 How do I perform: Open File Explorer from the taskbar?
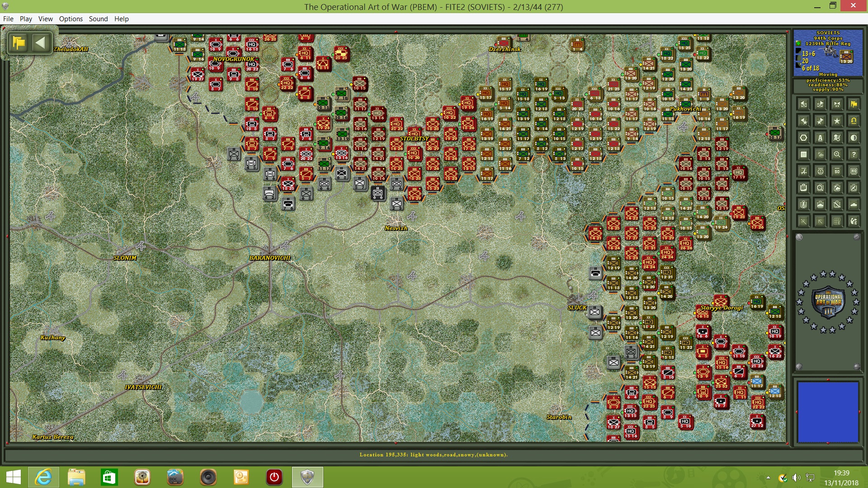click(x=76, y=477)
